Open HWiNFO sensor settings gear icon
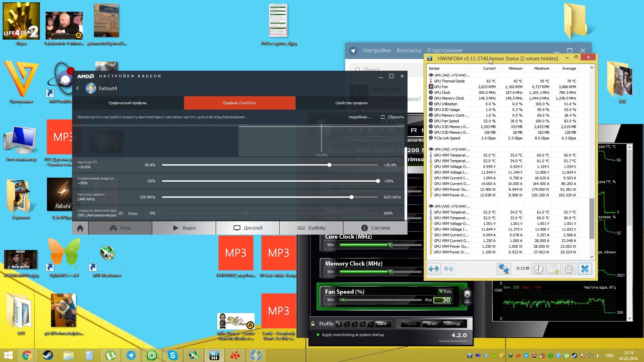 (x=569, y=269)
